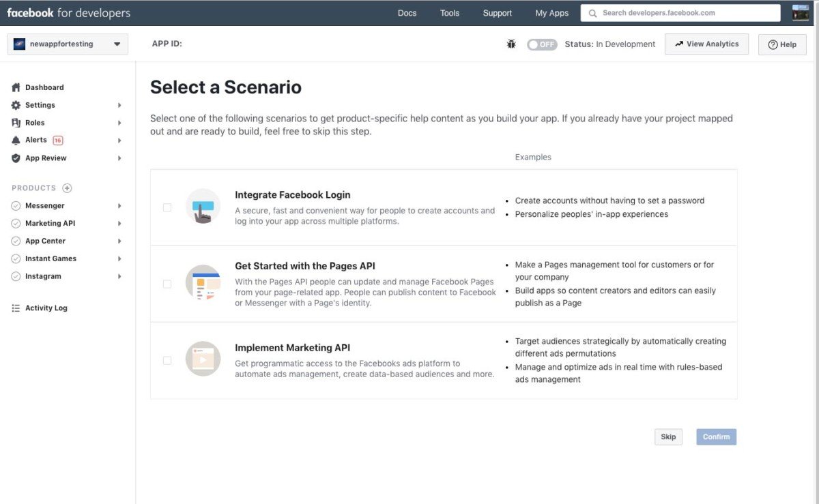This screenshot has height=504, width=819.
Task: Expand the Settings submenu arrow
Action: coord(119,105)
